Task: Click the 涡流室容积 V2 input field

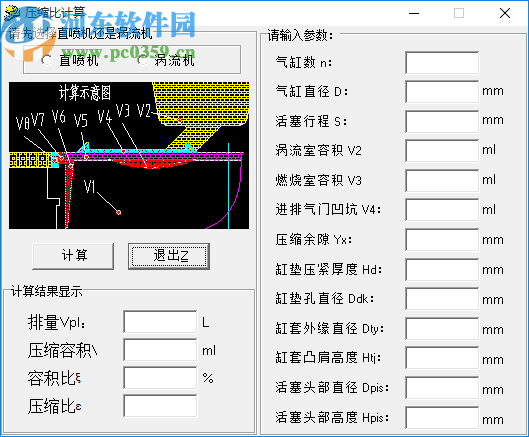Action: click(442, 151)
